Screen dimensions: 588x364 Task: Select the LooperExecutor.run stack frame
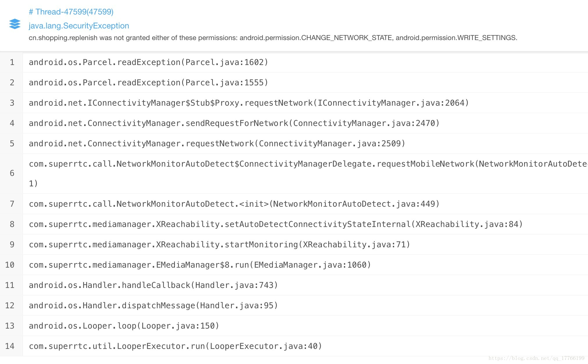[175, 346]
